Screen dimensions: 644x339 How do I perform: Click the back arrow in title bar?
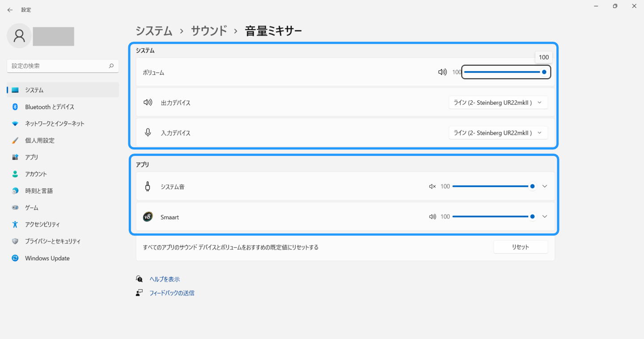coord(10,10)
